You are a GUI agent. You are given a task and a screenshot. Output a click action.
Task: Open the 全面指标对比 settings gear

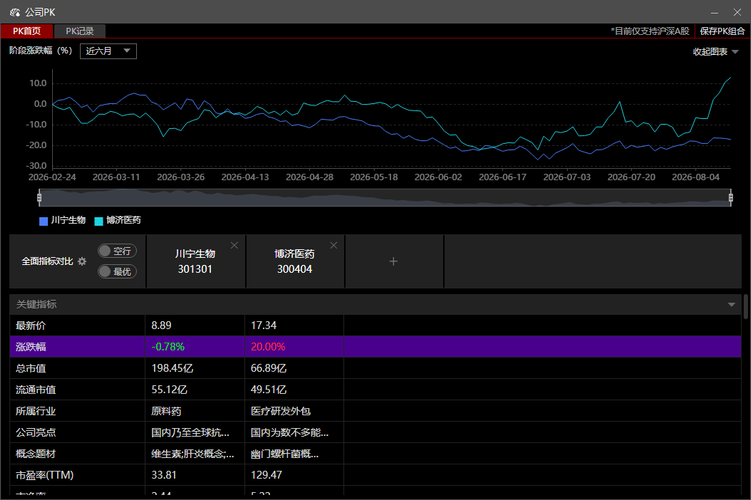(x=82, y=261)
